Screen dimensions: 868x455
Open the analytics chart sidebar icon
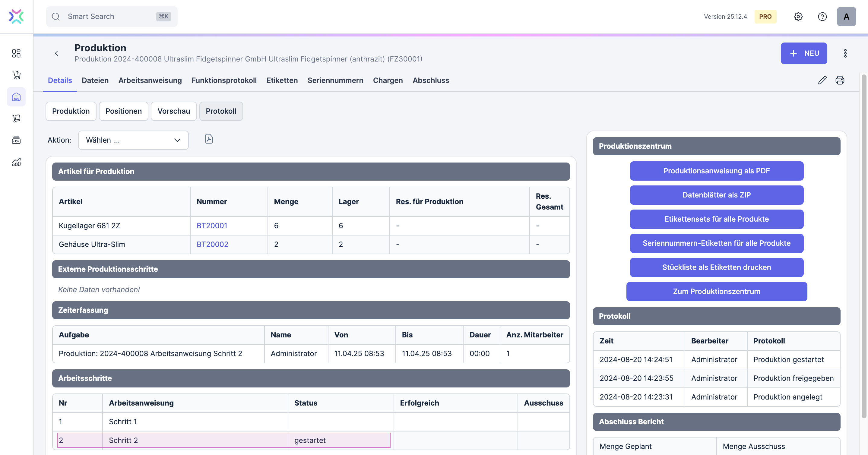tap(16, 162)
